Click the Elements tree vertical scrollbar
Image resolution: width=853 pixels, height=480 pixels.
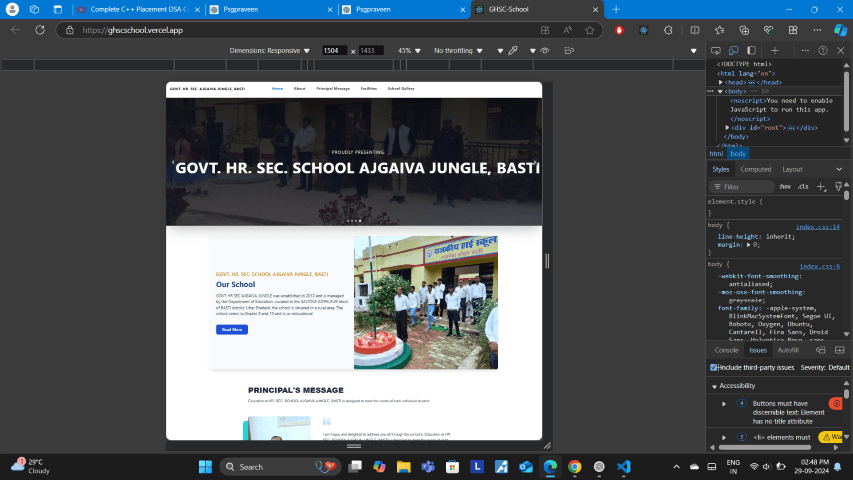coord(846,101)
